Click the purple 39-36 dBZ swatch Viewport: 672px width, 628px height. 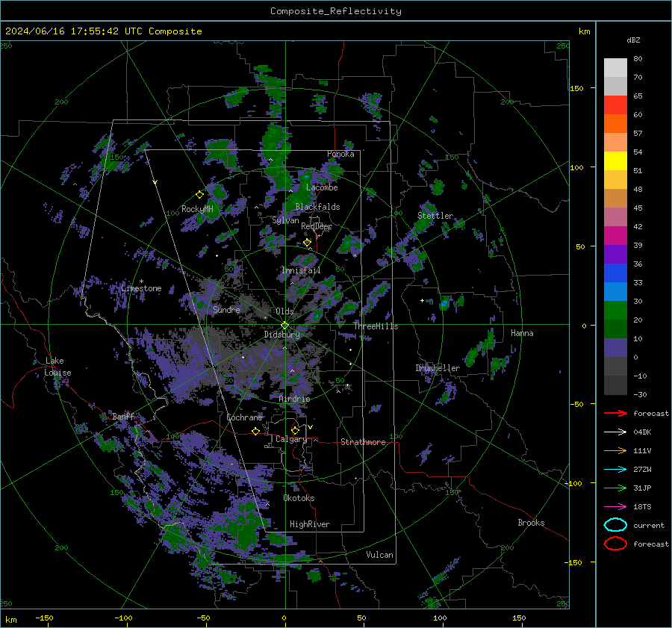click(615, 255)
